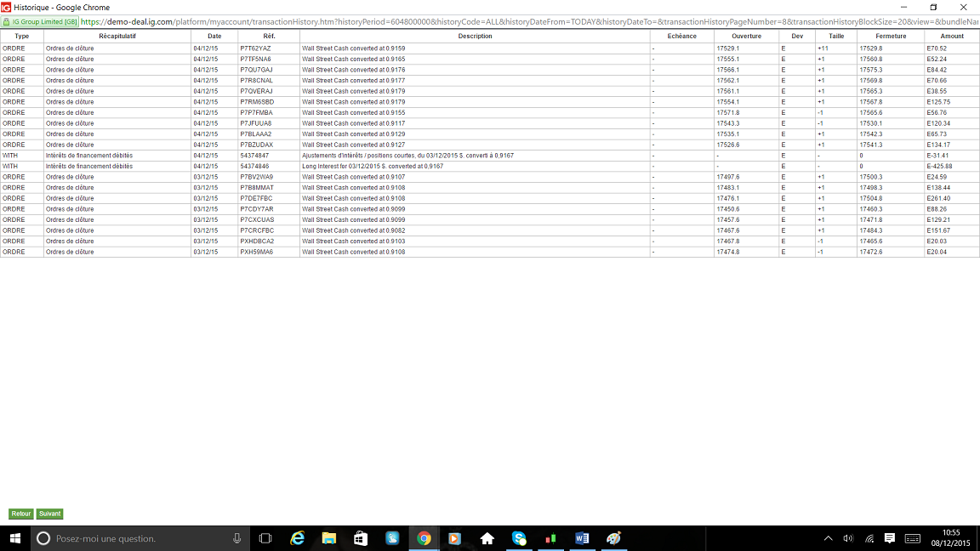Click the Récapitulatif column header
Viewport: 980px width, 551px height.
[x=117, y=37]
